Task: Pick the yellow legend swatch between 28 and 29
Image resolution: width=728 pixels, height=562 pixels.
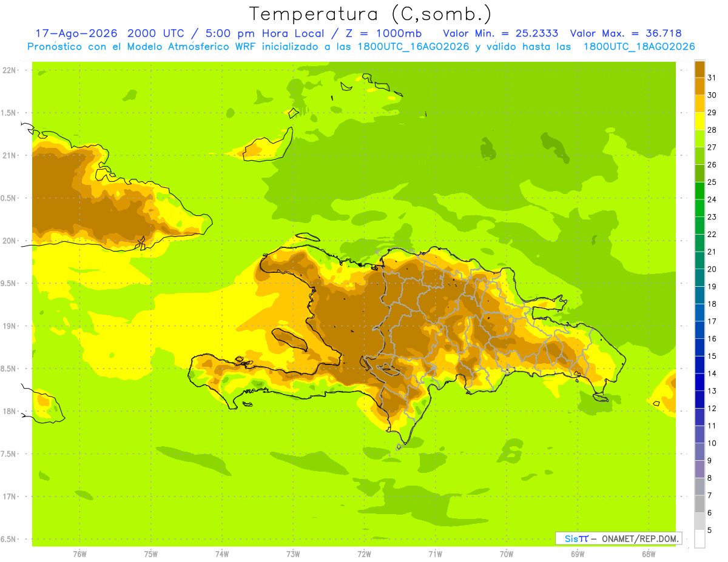Action: (x=699, y=121)
